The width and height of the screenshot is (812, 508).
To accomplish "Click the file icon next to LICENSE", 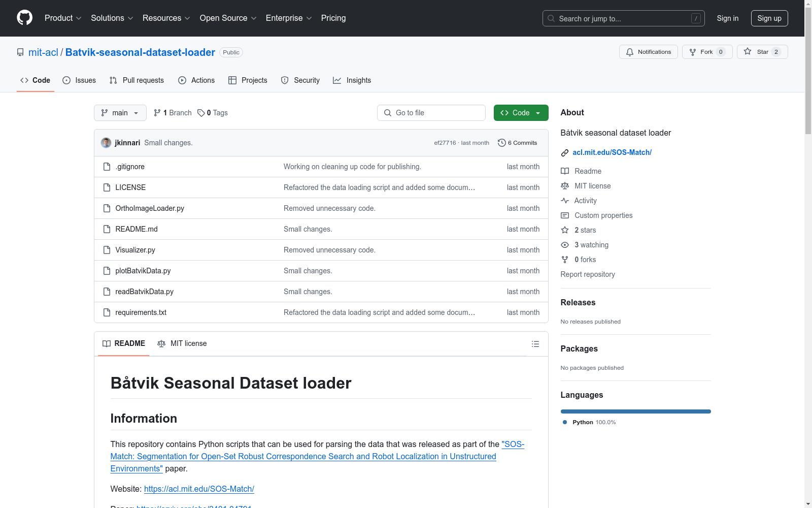I will (107, 187).
